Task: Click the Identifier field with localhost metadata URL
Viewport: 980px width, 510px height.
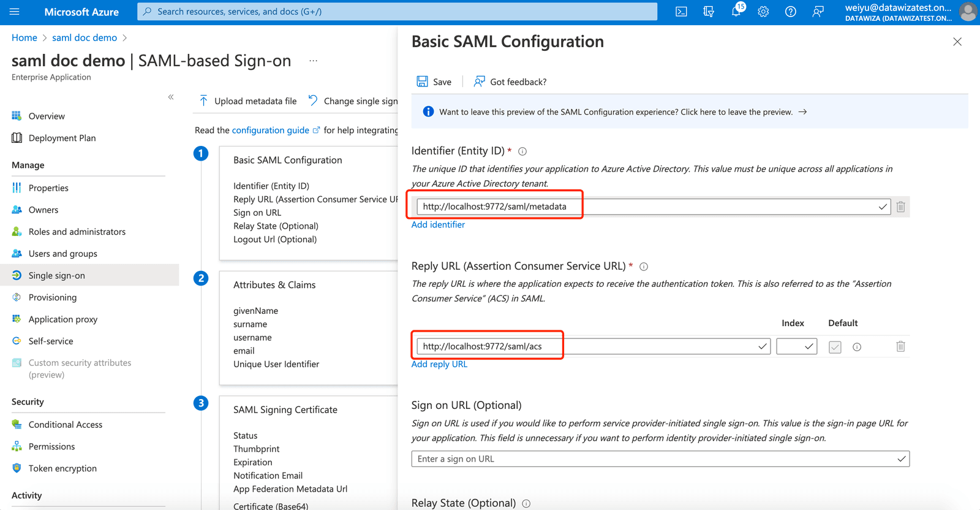Action: pos(654,207)
